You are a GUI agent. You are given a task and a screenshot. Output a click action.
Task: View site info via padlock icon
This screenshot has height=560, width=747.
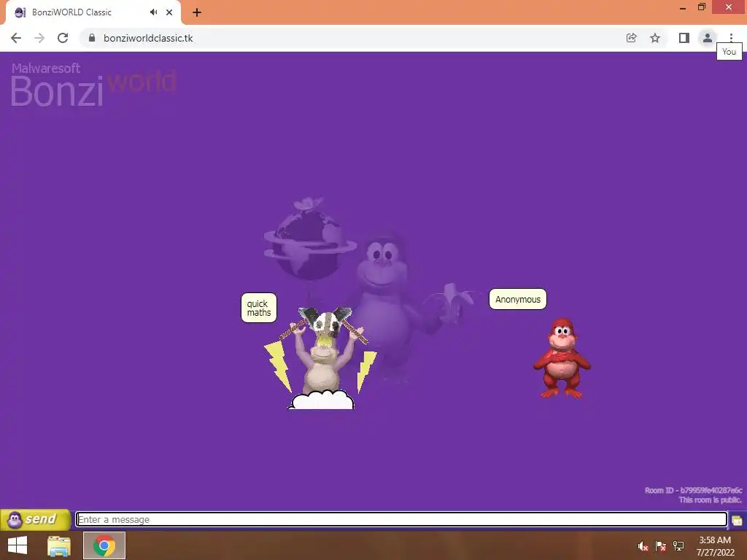[x=92, y=38]
